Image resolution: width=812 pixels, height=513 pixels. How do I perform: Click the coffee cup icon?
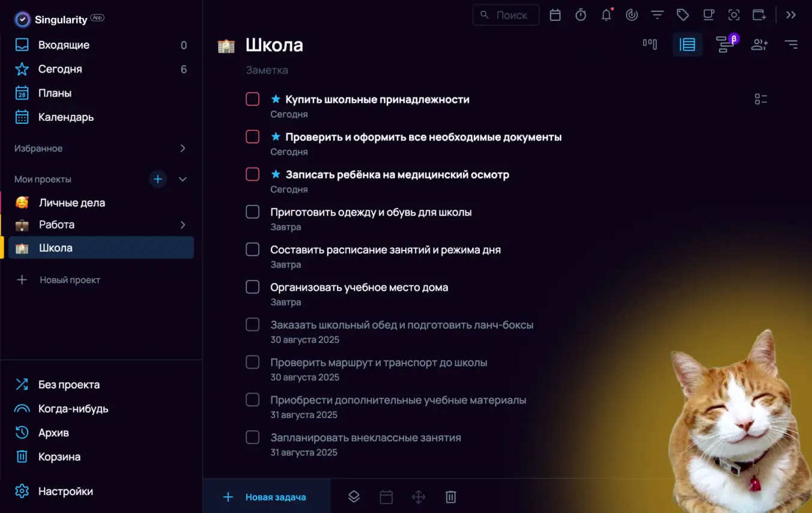click(x=709, y=15)
